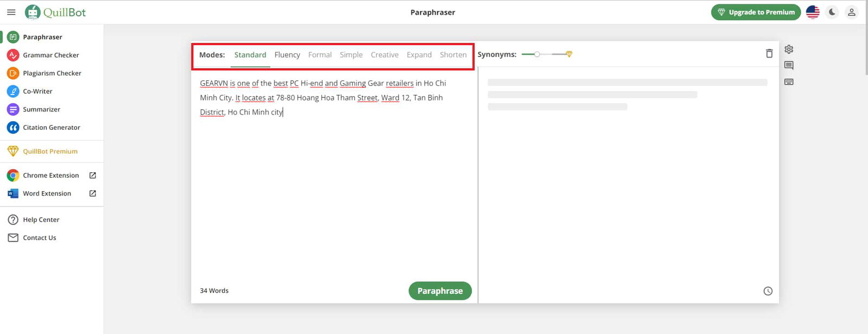Click the Chrome Extension icon
This screenshot has width=868, height=334.
[x=13, y=175]
